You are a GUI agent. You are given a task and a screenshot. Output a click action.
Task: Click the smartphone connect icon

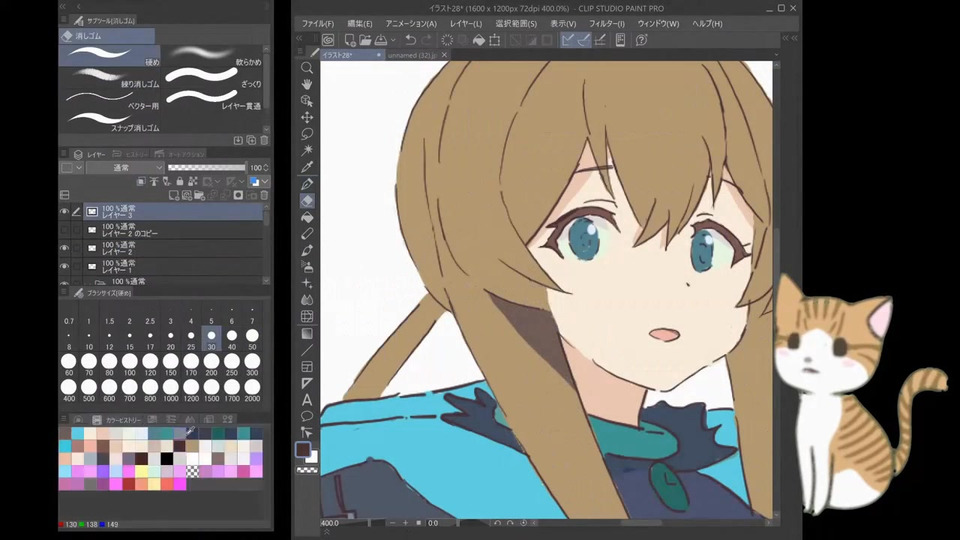620,40
